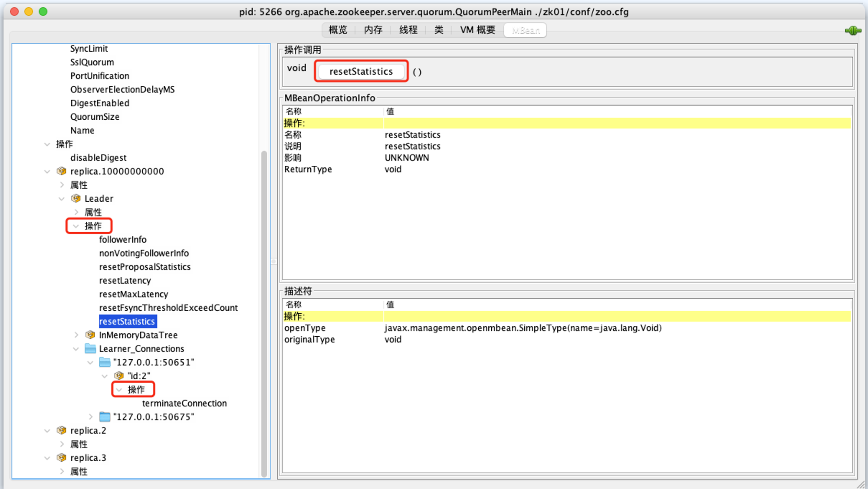The image size is (868, 489).
Task: Select the Name attribute
Action: 82,130
